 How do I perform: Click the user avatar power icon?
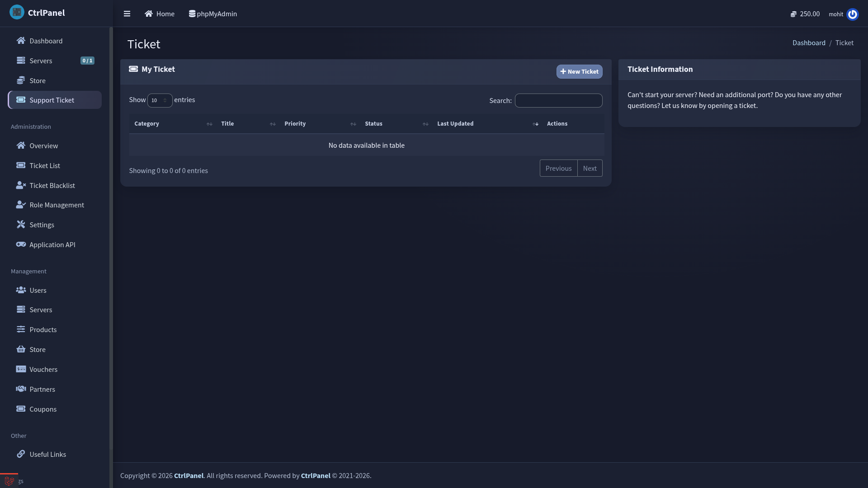pos(853,14)
